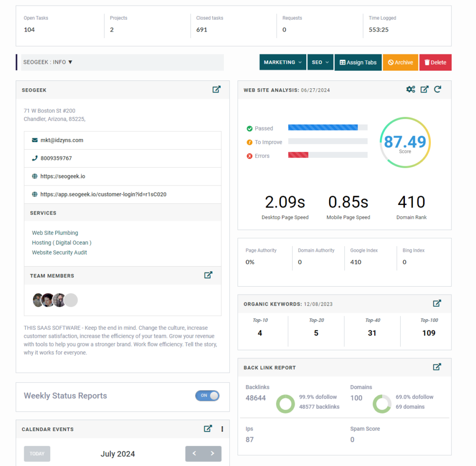Click the Google Index value 410
This screenshot has height=466, width=476.
click(356, 262)
